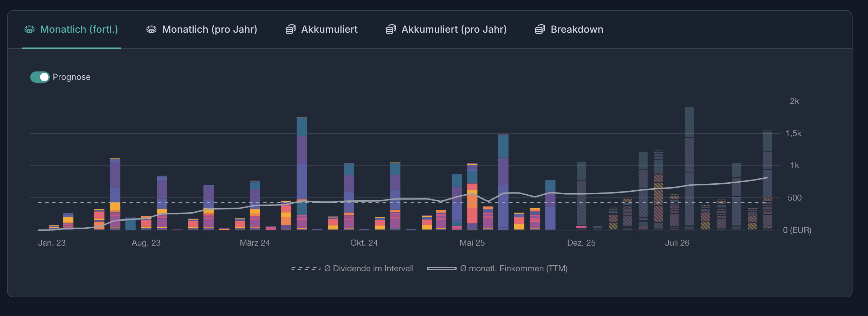
Task: Click the dashed line legend icon
Action: tap(306, 269)
